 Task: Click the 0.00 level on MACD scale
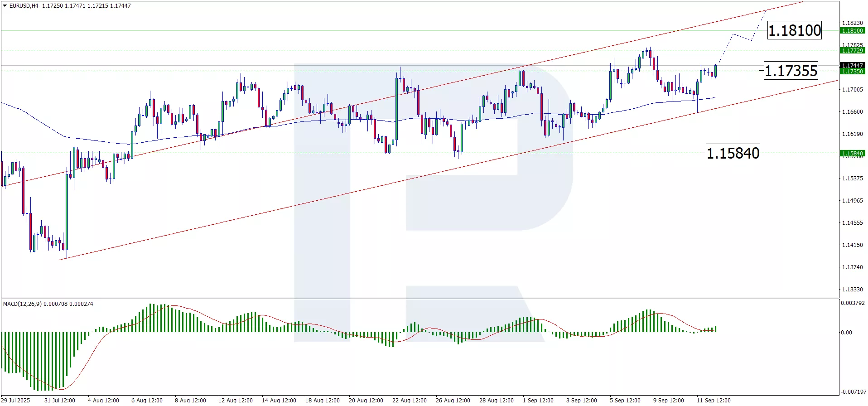847,333
